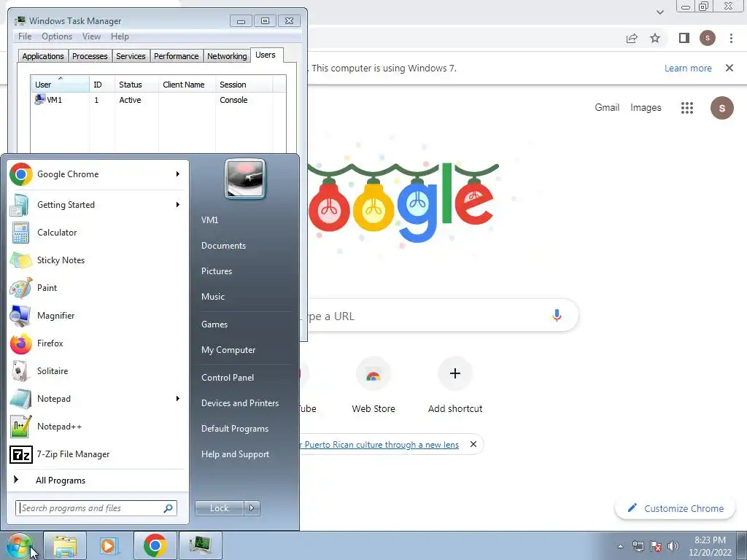Click the Google account avatar on page
The height and width of the screenshot is (560, 747).
(x=722, y=108)
